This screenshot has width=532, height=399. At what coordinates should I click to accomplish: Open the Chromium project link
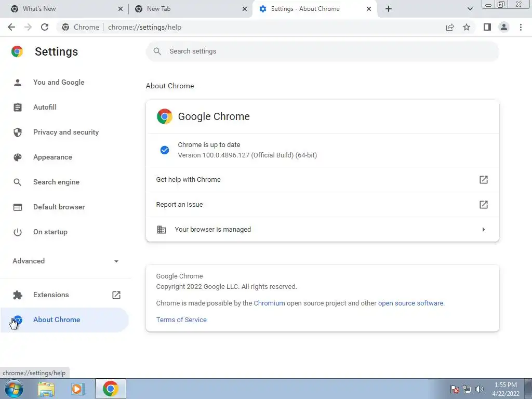click(269, 303)
